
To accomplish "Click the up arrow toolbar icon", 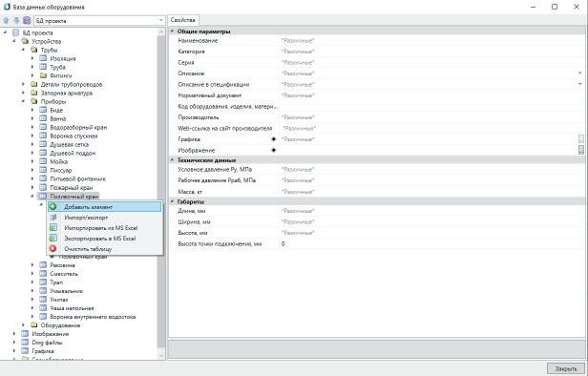I will (6, 21).
